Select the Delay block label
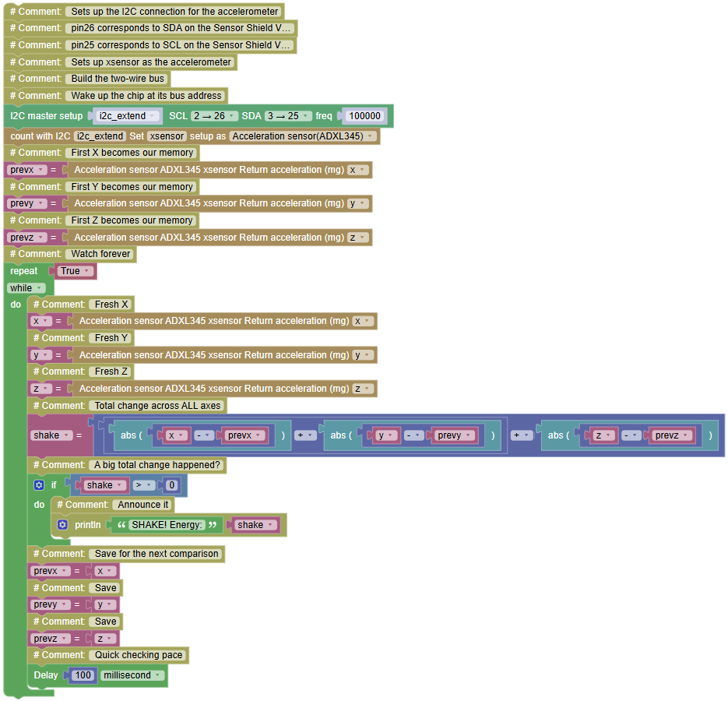The height and width of the screenshot is (701, 728). coord(45,675)
